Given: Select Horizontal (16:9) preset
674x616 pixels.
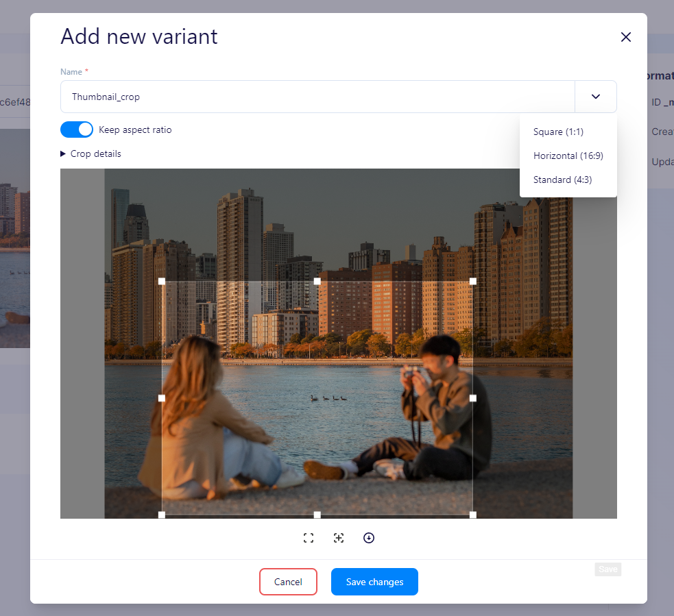Looking at the screenshot, I should tap(568, 156).
